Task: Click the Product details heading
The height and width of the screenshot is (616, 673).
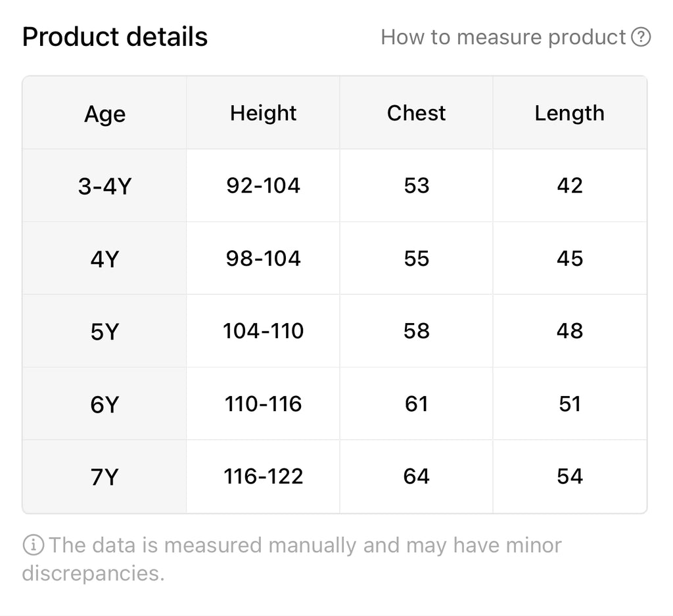Action: point(114,37)
